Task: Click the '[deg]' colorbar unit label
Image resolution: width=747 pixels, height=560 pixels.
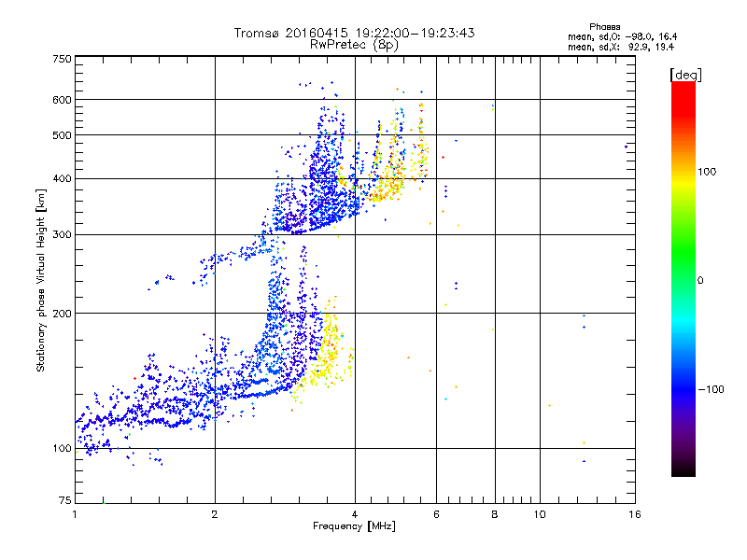Action: 685,75
